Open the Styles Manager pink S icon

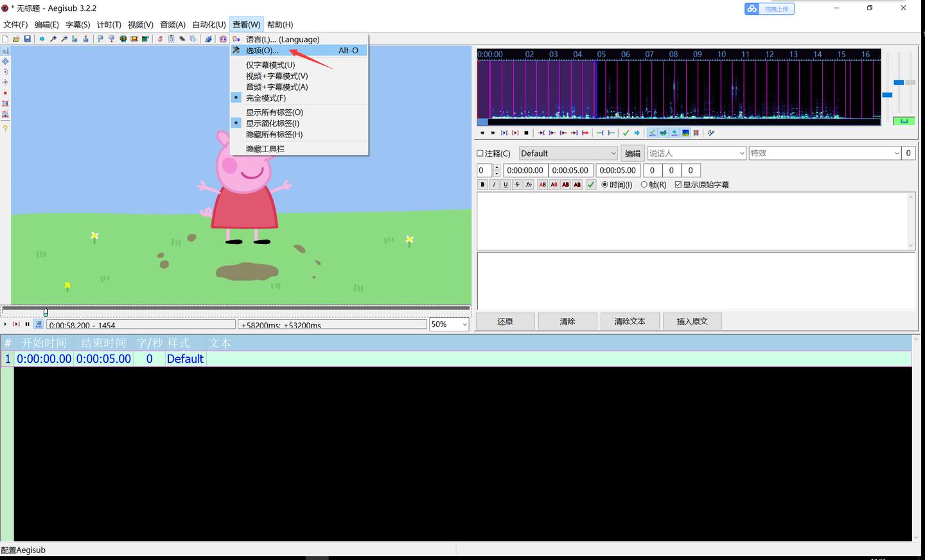(x=160, y=39)
